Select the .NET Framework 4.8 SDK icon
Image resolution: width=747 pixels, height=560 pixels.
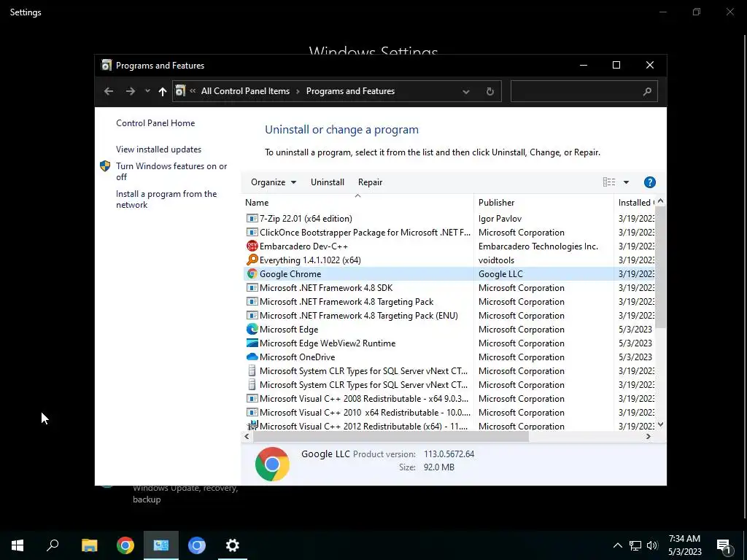pyautogui.click(x=252, y=287)
